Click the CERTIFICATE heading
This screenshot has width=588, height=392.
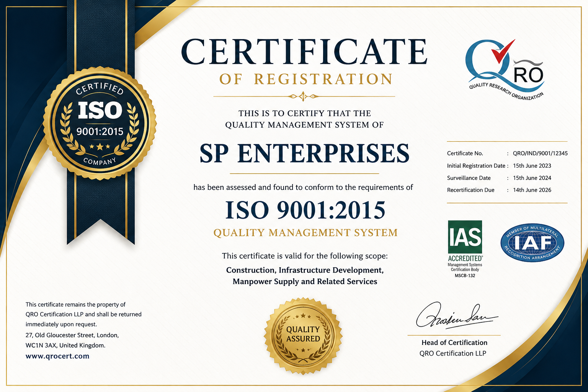pos(304,52)
